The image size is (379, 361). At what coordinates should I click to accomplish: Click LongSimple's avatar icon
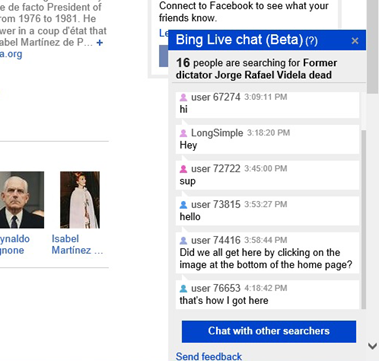coord(183,133)
